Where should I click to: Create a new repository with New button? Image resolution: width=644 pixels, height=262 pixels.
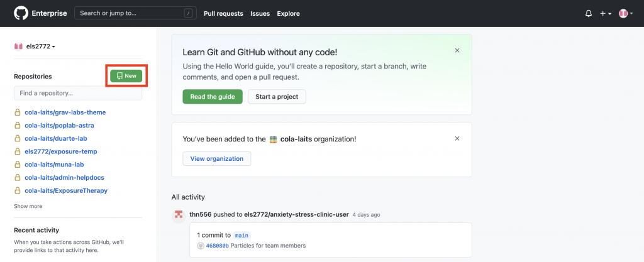(126, 76)
